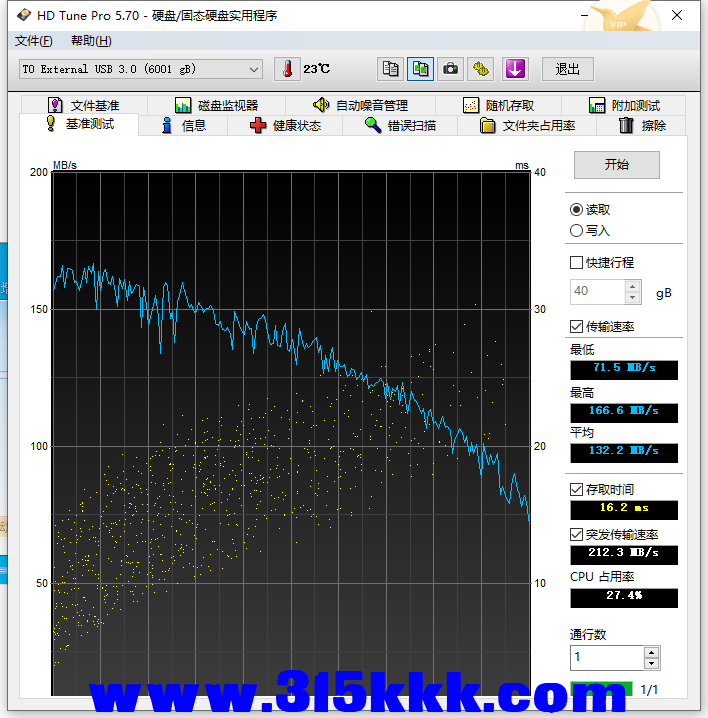
Task: Increase the pass count (通行数) spinner up arrow
Action: pos(652,653)
